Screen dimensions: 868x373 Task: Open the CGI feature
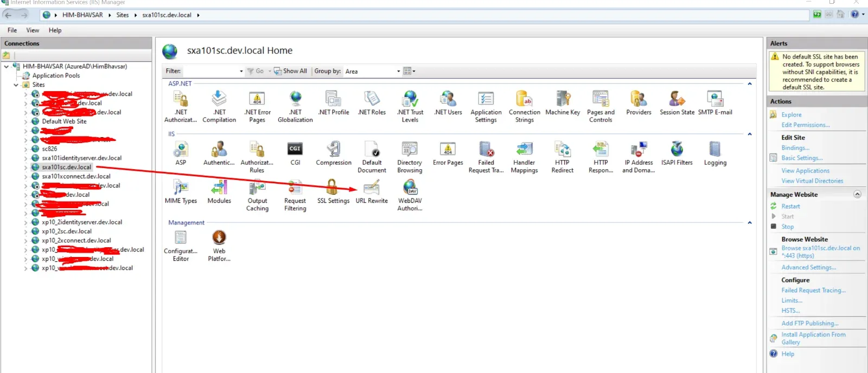tap(295, 153)
